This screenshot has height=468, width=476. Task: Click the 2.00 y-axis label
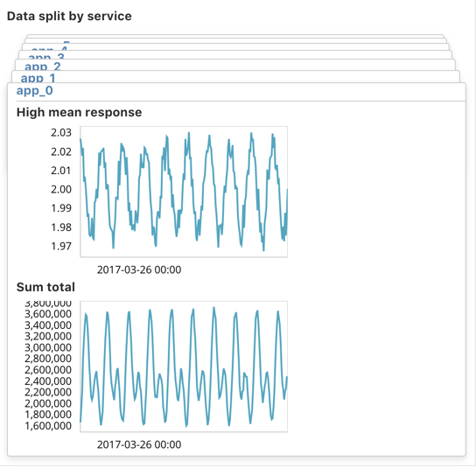coord(61,189)
